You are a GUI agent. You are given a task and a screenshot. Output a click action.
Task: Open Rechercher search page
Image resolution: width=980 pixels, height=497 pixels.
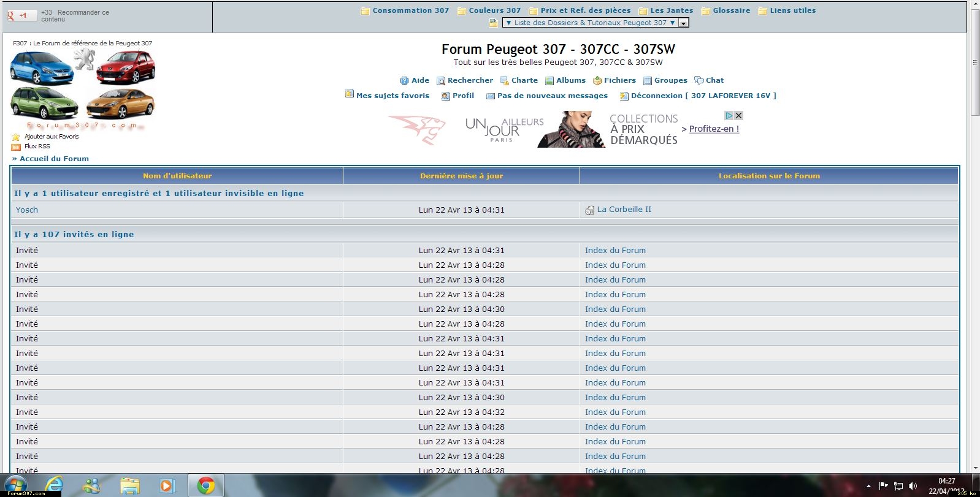(x=470, y=80)
